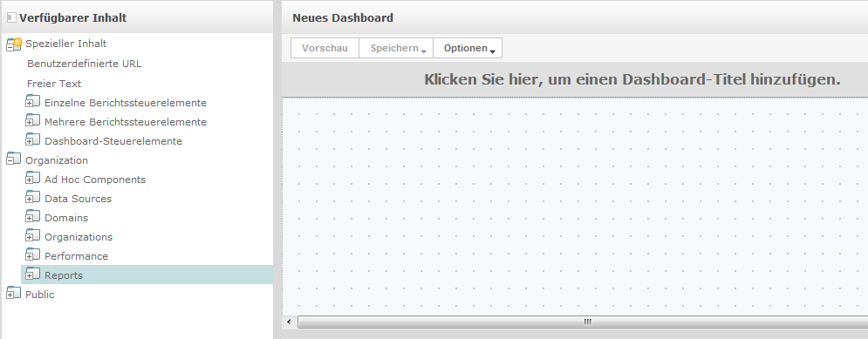This screenshot has height=339, width=868.
Task: Select Dashboard-Steuerelemente label
Action: [113, 141]
